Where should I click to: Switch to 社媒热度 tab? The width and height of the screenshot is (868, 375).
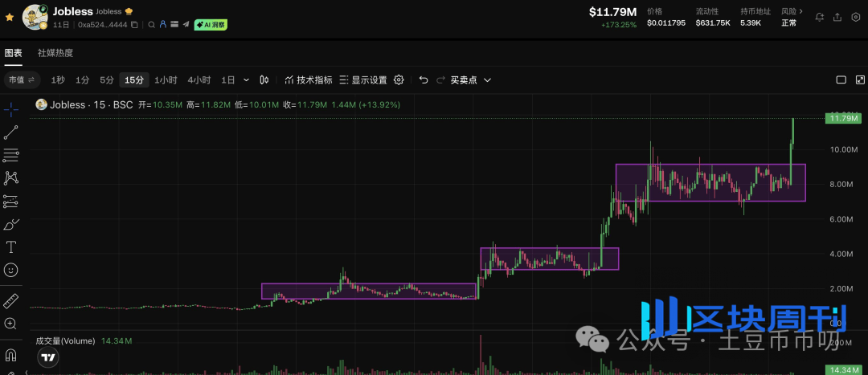55,53
